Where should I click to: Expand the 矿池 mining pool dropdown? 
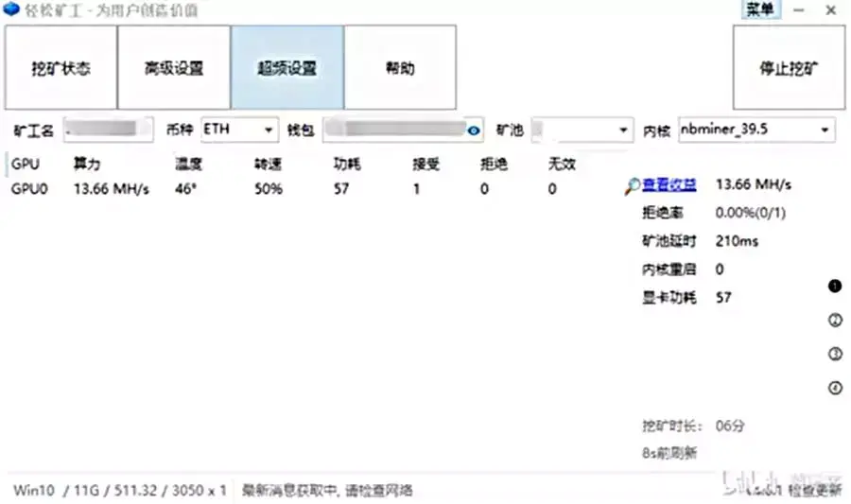click(582, 130)
